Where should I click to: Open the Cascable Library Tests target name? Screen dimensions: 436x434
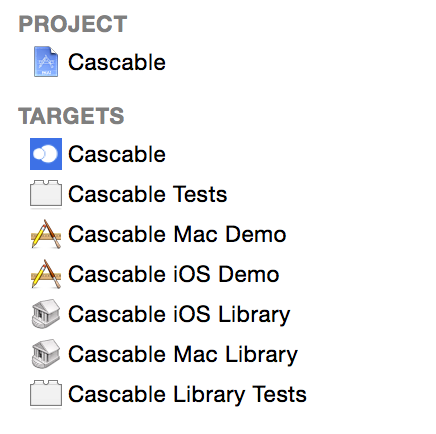(187, 395)
